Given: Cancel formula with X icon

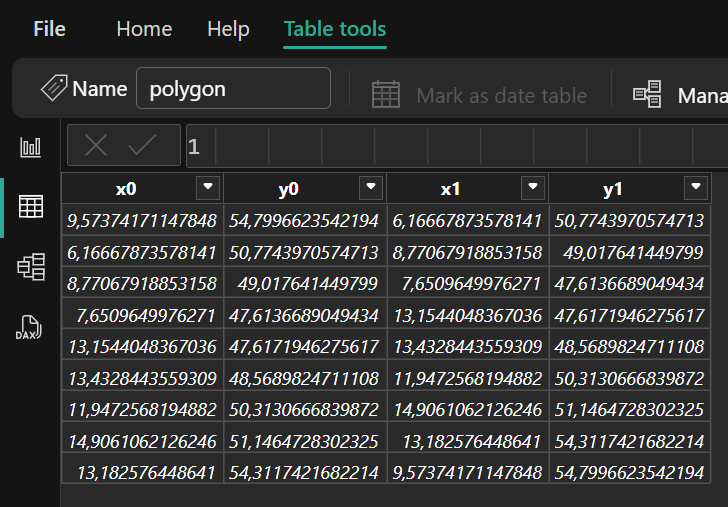Looking at the screenshot, I should [96, 145].
